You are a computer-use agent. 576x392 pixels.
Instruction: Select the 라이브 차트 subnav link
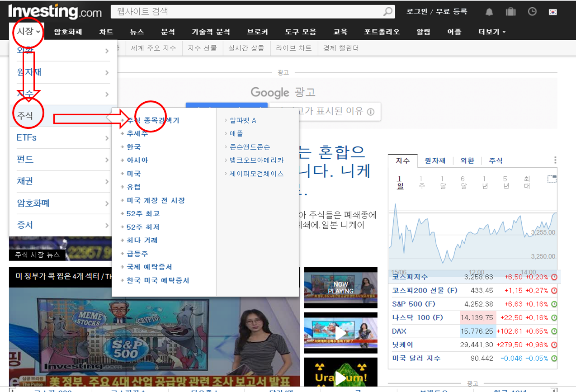pos(294,48)
